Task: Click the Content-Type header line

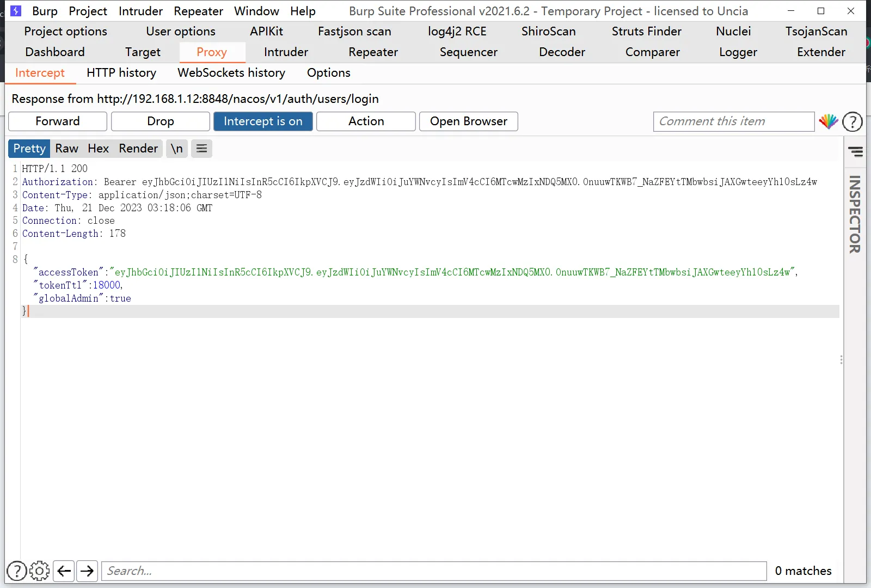Action: pyautogui.click(x=142, y=195)
